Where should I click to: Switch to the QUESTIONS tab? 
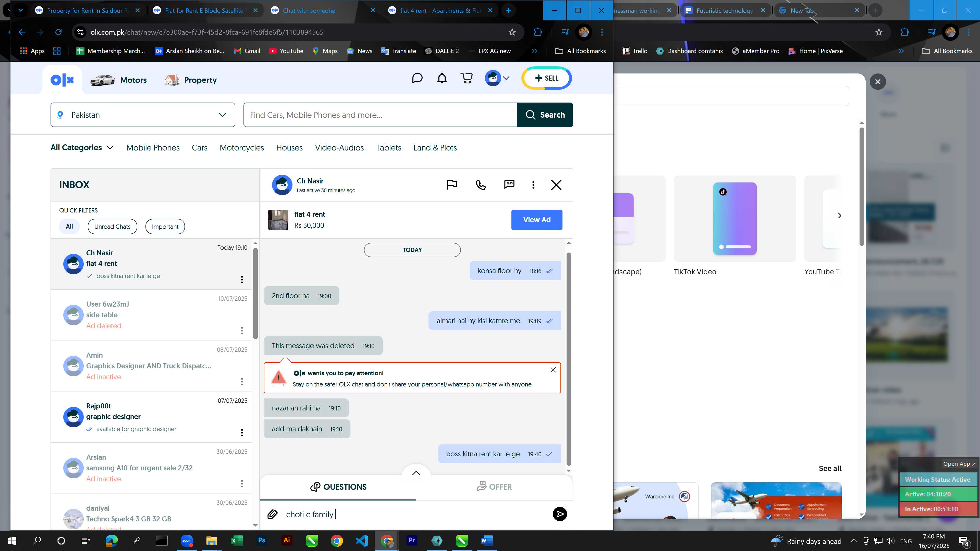(338, 487)
